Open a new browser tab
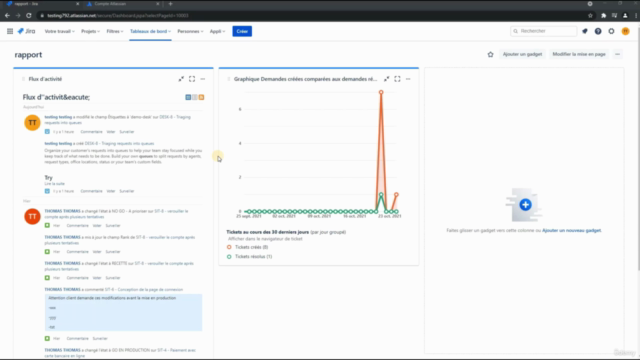The height and width of the screenshot is (360, 640). click(170, 4)
